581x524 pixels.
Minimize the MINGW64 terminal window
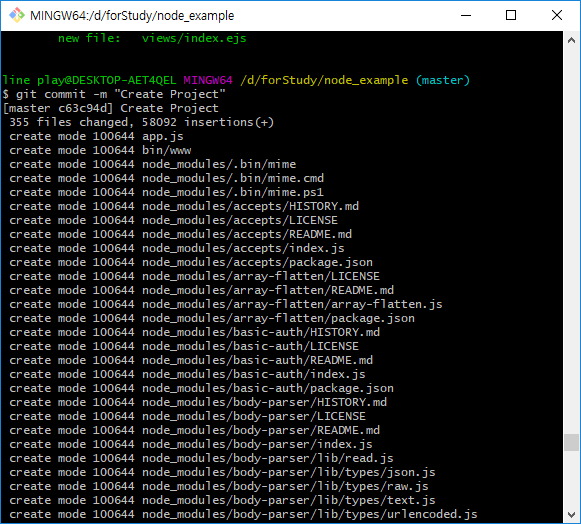(x=466, y=16)
